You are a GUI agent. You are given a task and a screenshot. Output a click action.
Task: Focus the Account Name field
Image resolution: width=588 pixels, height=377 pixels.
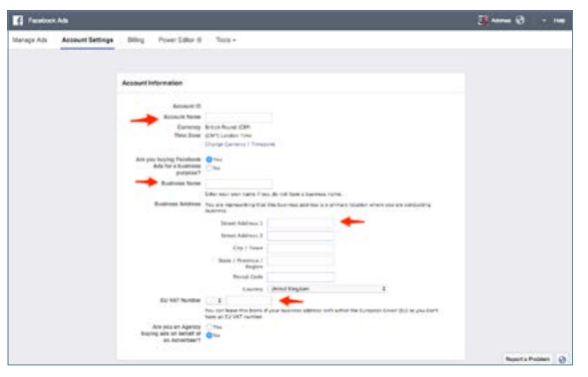(x=239, y=117)
